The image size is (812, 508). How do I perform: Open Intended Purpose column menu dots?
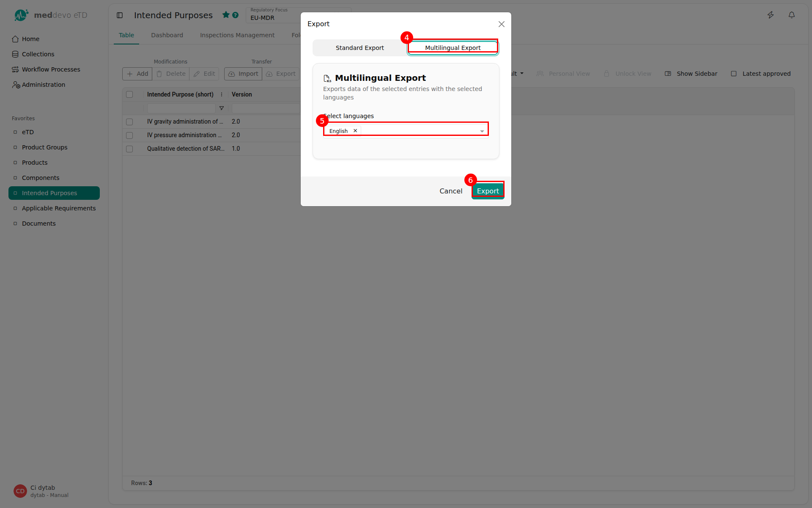222,94
